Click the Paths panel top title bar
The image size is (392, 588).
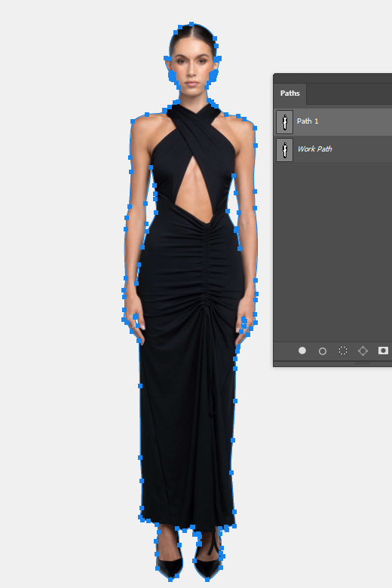[333, 78]
